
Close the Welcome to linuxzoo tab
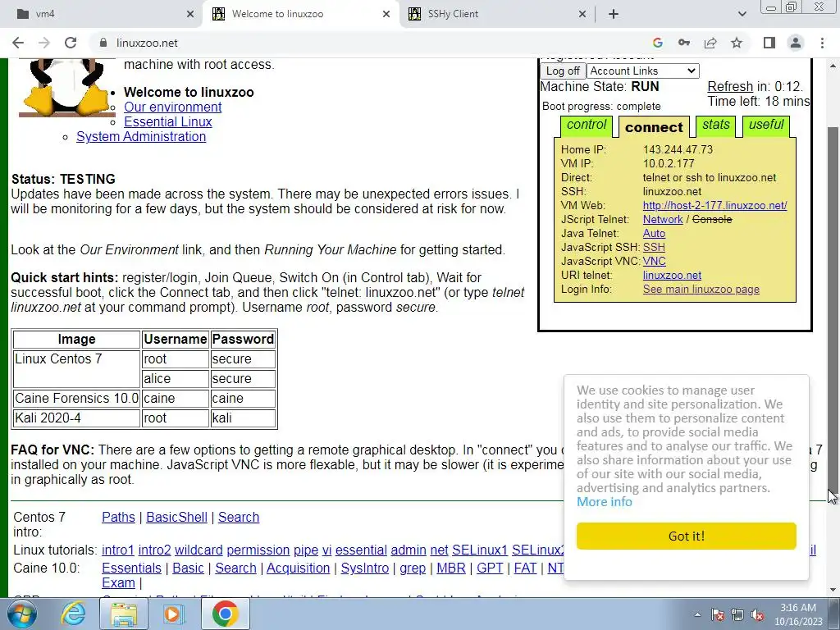pos(386,14)
